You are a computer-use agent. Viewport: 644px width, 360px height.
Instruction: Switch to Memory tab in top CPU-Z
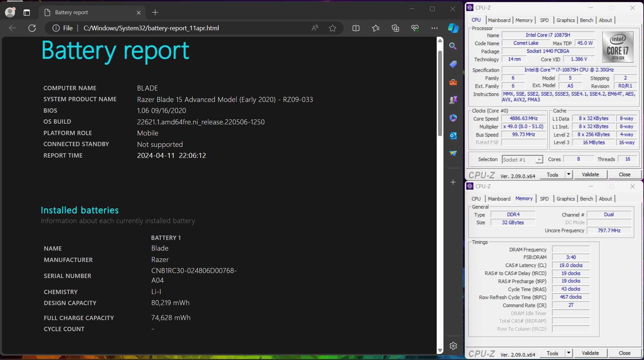coord(524,20)
